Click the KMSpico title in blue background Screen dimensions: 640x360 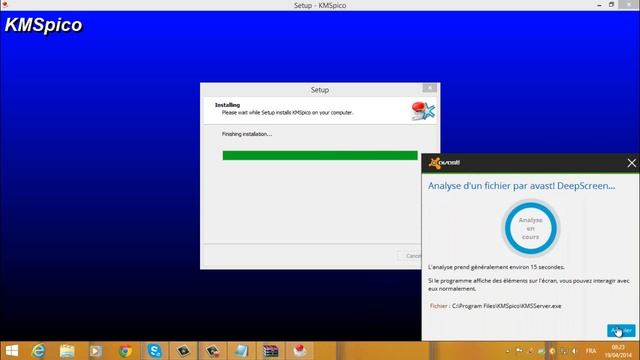(x=44, y=25)
